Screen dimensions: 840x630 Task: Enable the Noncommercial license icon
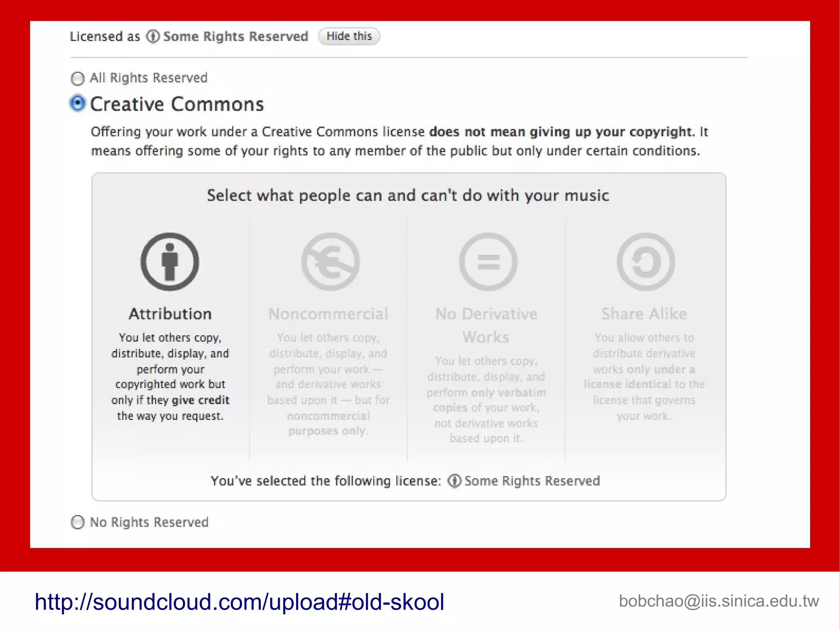(x=330, y=262)
